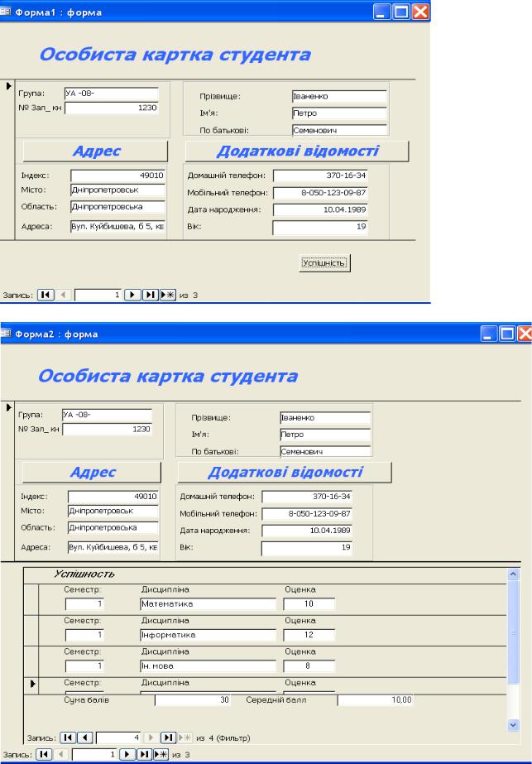Click the Сума балів total field
532x764 pixels.
[x=193, y=700]
